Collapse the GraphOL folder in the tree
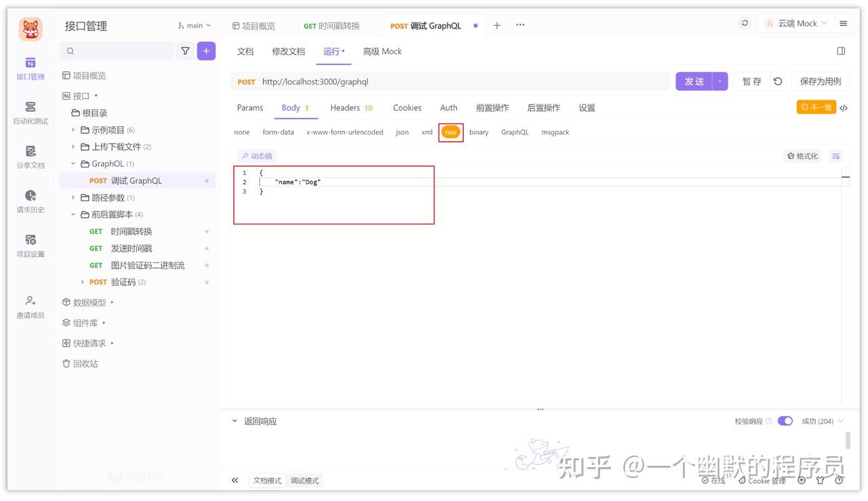868x501 pixels. tap(73, 163)
